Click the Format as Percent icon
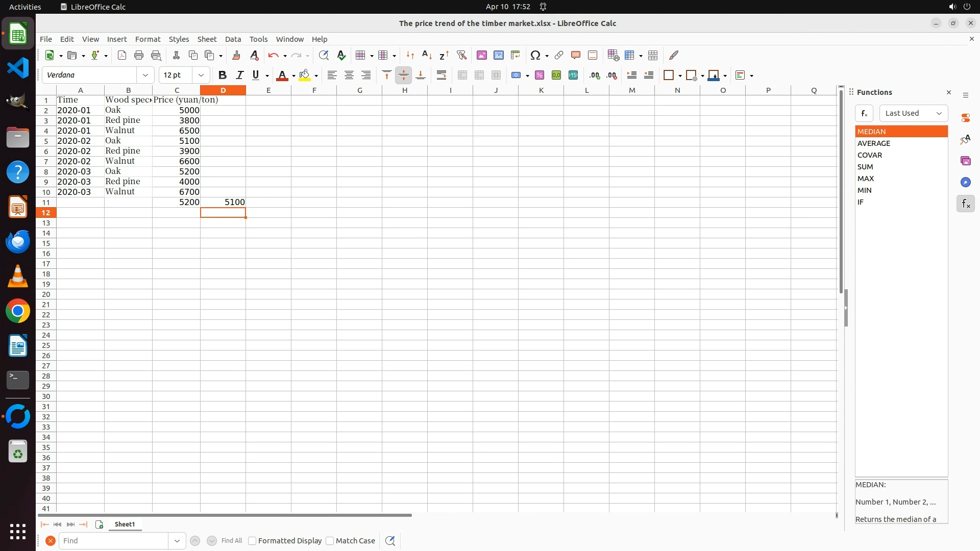The image size is (980, 551). 540,75
